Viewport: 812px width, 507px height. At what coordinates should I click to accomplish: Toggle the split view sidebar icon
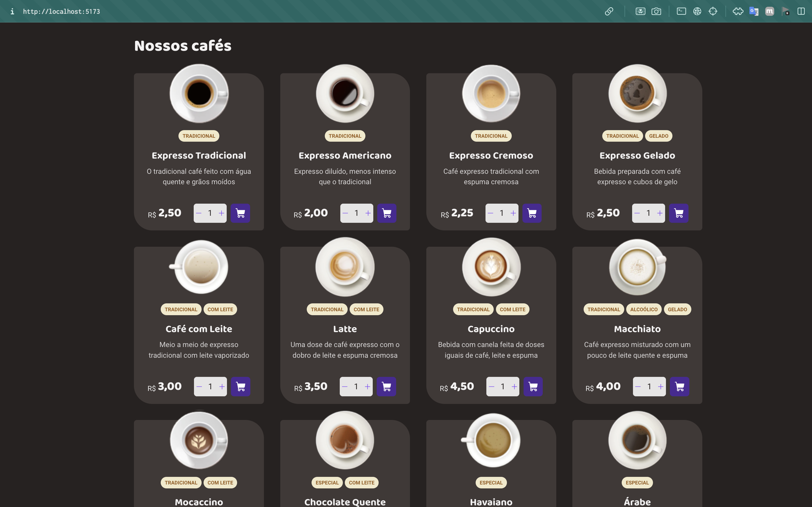click(801, 11)
